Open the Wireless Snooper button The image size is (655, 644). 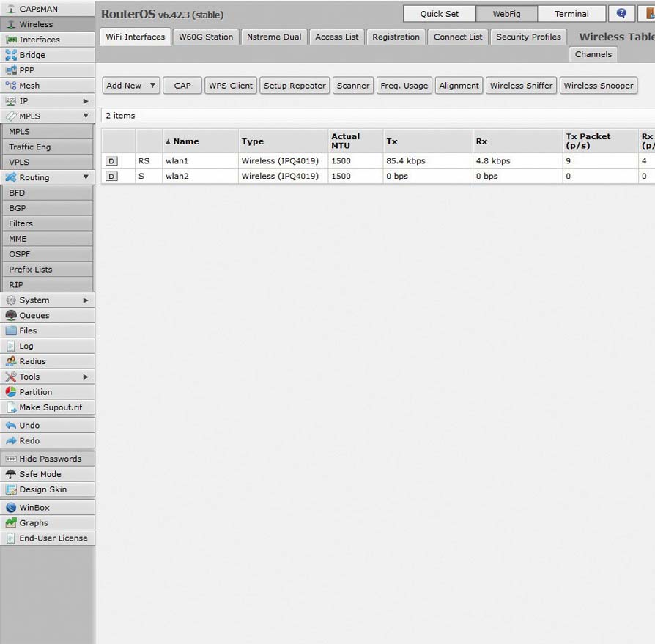tap(599, 86)
